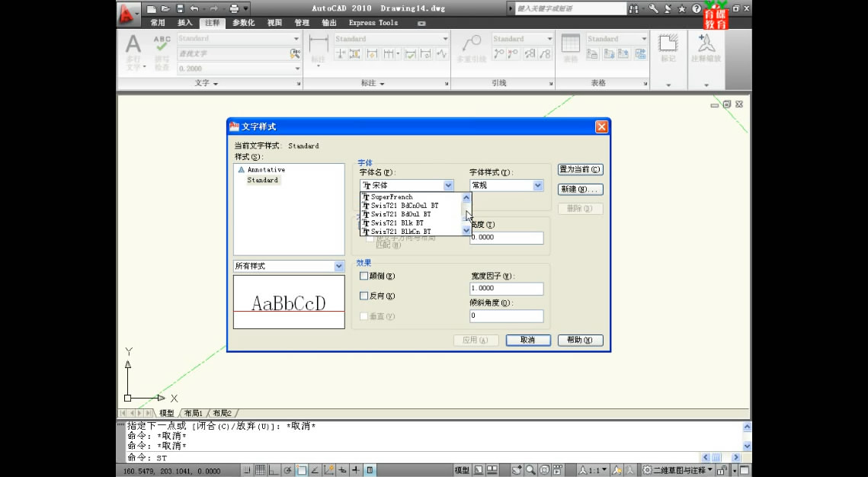Click the find text magnifier icon in ribbon
The image size is (868, 477).
(294, 53)
